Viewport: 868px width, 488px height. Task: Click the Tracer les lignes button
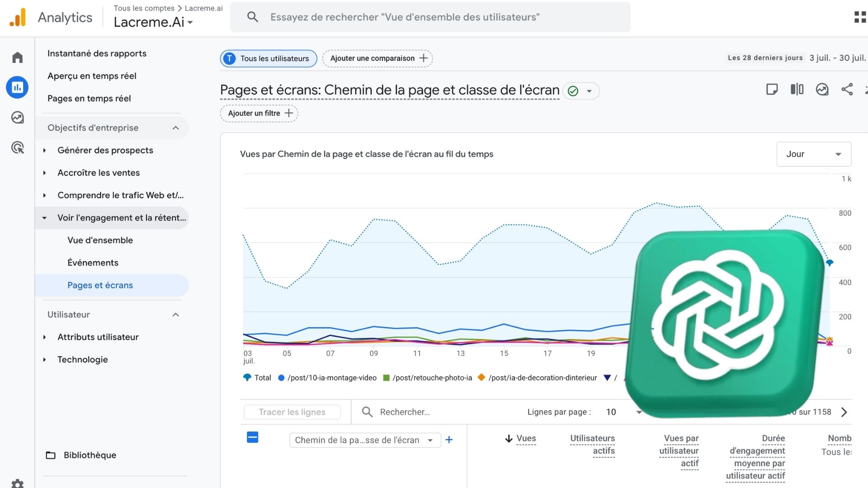click(292, 412)
